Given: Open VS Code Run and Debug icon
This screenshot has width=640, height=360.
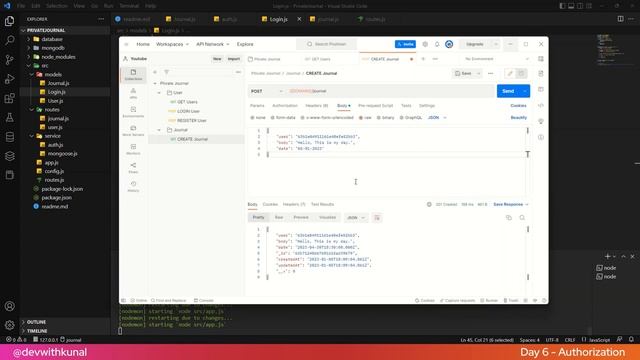Looking at the screenshot, I should (x=9, y=79).
